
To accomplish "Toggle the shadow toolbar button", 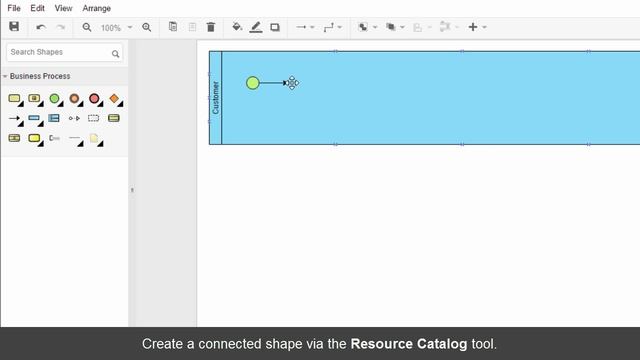I will click(x=275, y=27).
